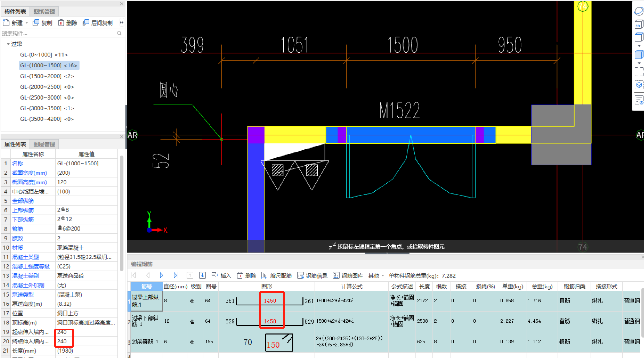The width and height of the screenshot is (644, 358).
Task: Click the full screen frame icon
Action: [x=639, y=72]
